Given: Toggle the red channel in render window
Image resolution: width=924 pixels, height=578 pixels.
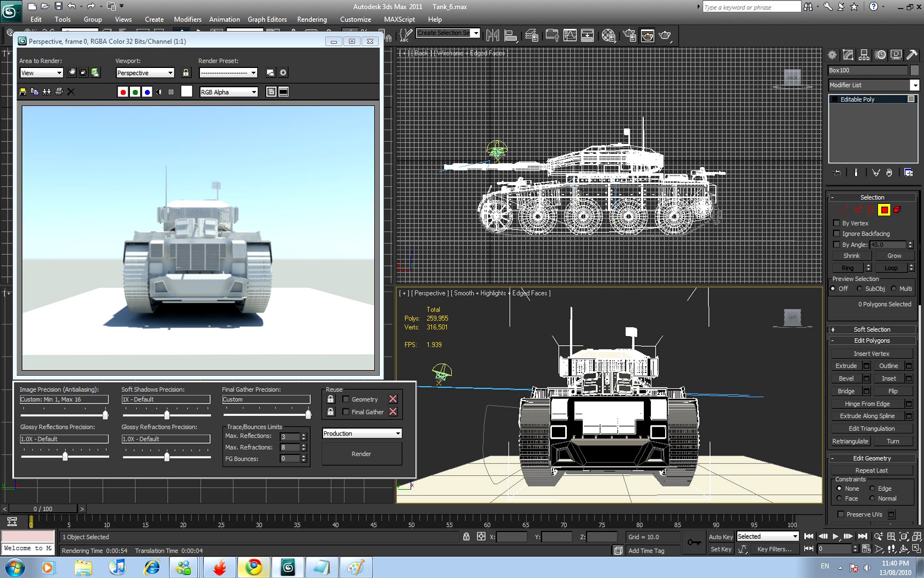Looking at the screenshot, I should click(x=123, y=92).
